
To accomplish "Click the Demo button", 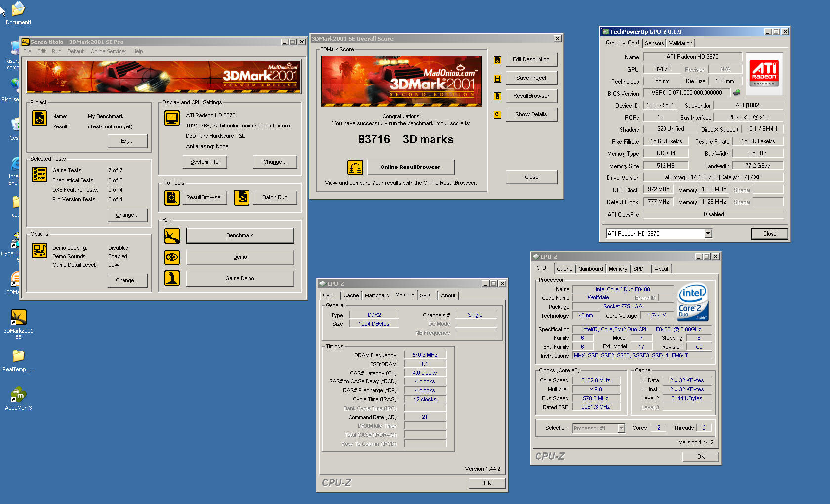I will pyautogui.click(x=240, y=257).
